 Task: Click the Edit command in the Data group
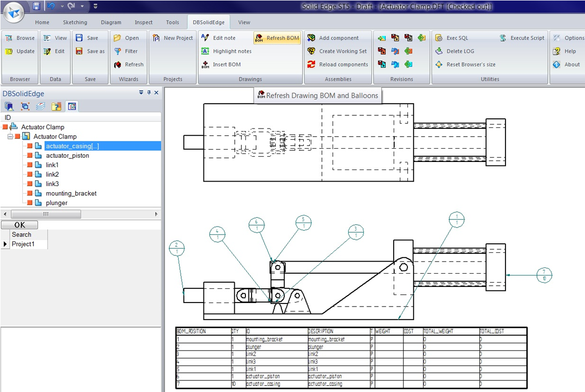click(x=55, y=51)
